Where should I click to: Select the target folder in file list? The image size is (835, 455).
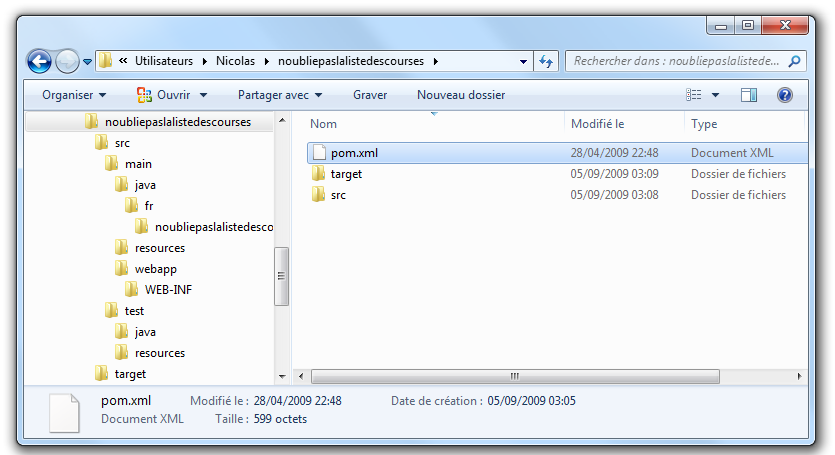tap(345, 174)
